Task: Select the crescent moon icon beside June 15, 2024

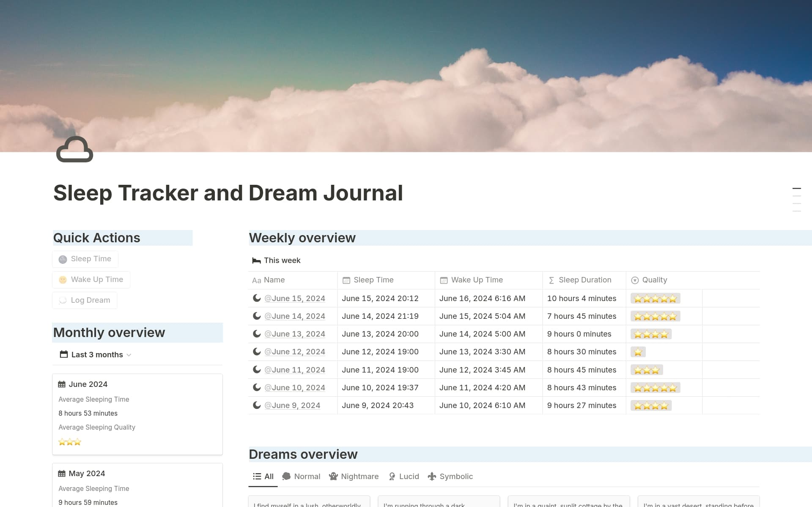Action: [x=256, y=298]
